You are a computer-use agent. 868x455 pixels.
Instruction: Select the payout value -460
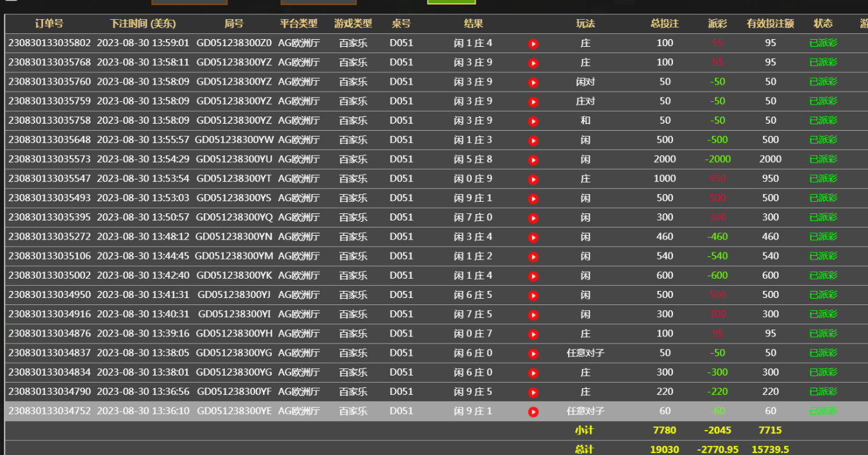tap(718, 236)
